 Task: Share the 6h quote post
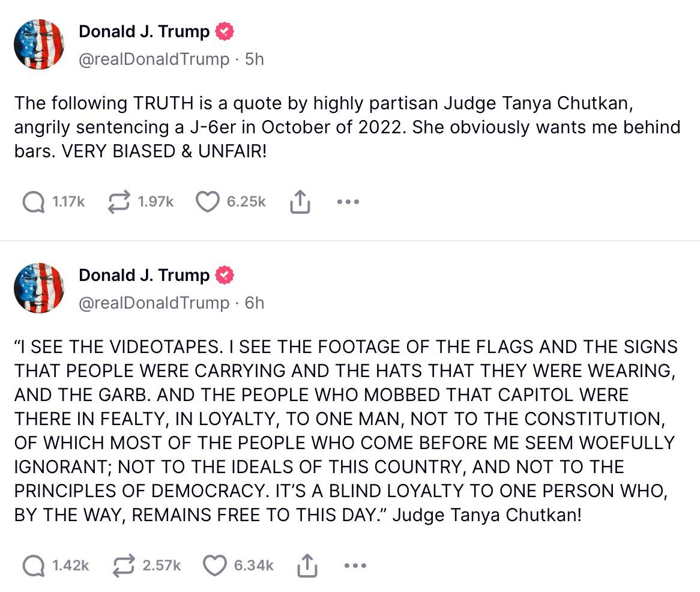[x=307, y=566]
